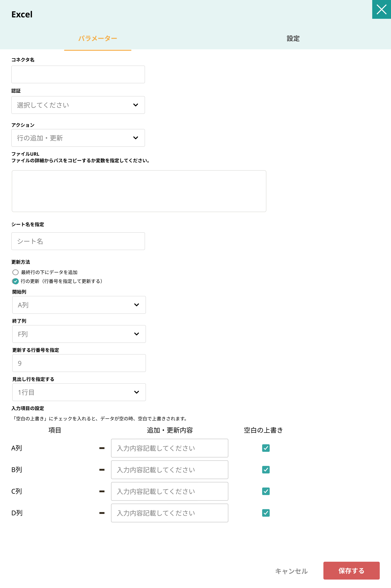
Task: Click the 更新方法 section label
Action: pyautogui.click(x=21, y=262)
